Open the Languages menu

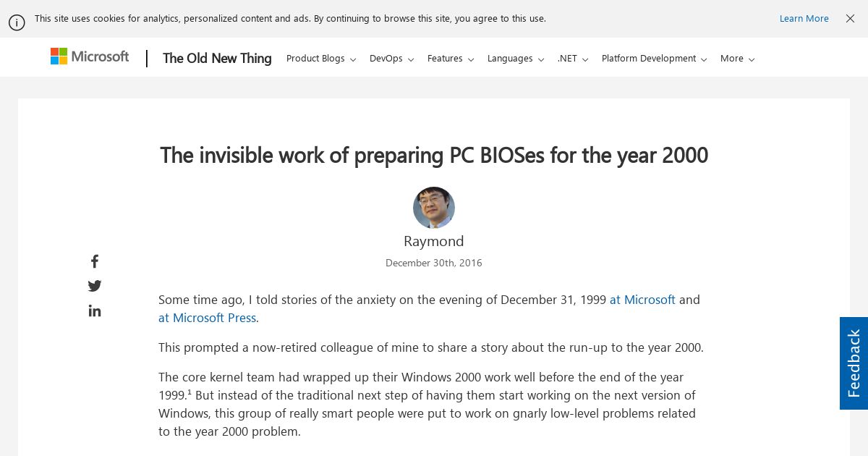point(516,59)
